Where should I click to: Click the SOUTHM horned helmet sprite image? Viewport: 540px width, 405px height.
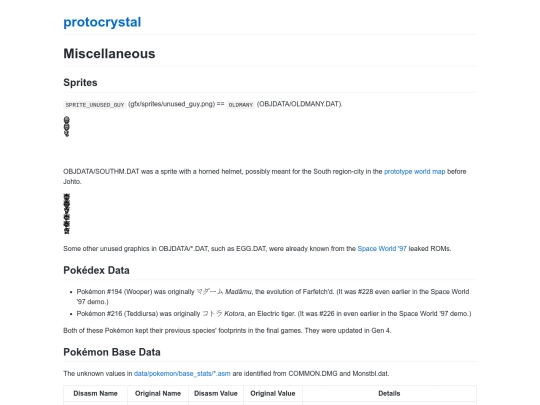(x=67, y=214)
